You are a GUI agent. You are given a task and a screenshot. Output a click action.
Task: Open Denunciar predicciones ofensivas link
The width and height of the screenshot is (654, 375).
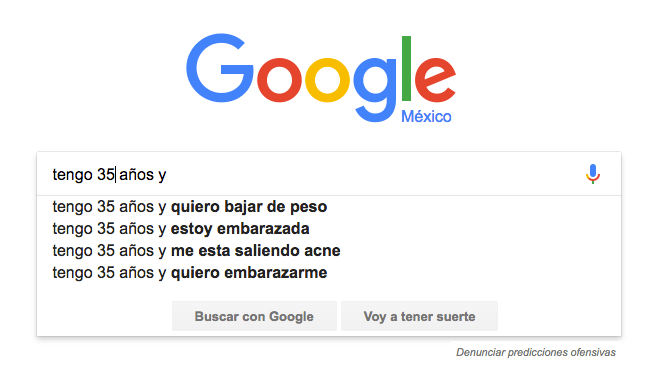[536, 352]
